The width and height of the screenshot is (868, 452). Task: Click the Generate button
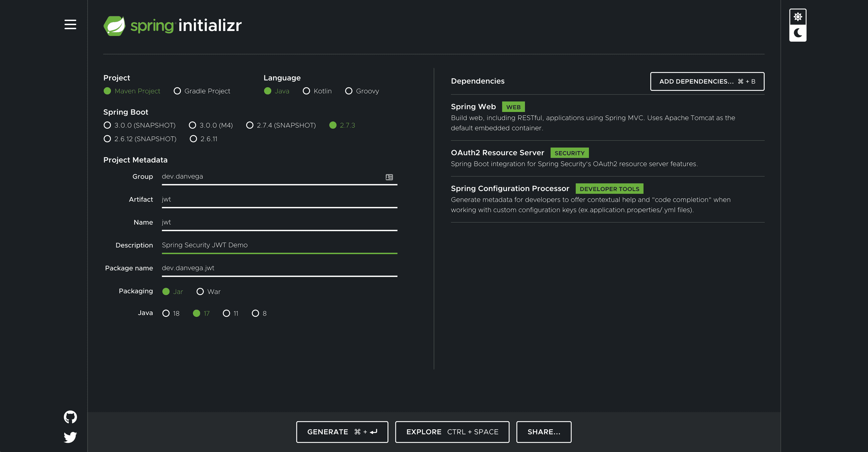pyautogui.click(x=342, y=432)
